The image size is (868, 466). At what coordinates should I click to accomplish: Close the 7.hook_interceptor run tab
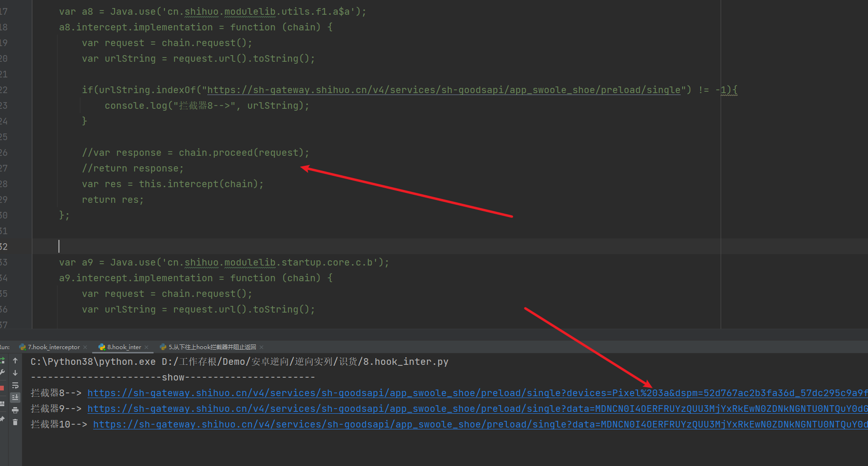(x=85, y=347)
